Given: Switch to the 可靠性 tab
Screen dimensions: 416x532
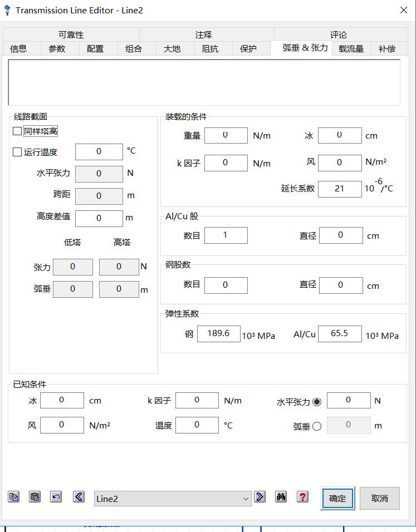Looking at the screenshot, I should (x=71, y=35).
